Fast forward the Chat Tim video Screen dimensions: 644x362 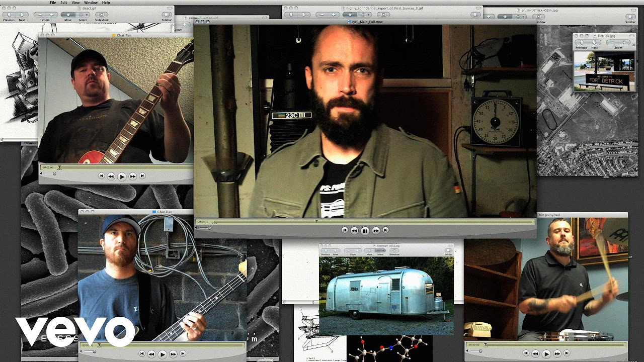point(133,176)
